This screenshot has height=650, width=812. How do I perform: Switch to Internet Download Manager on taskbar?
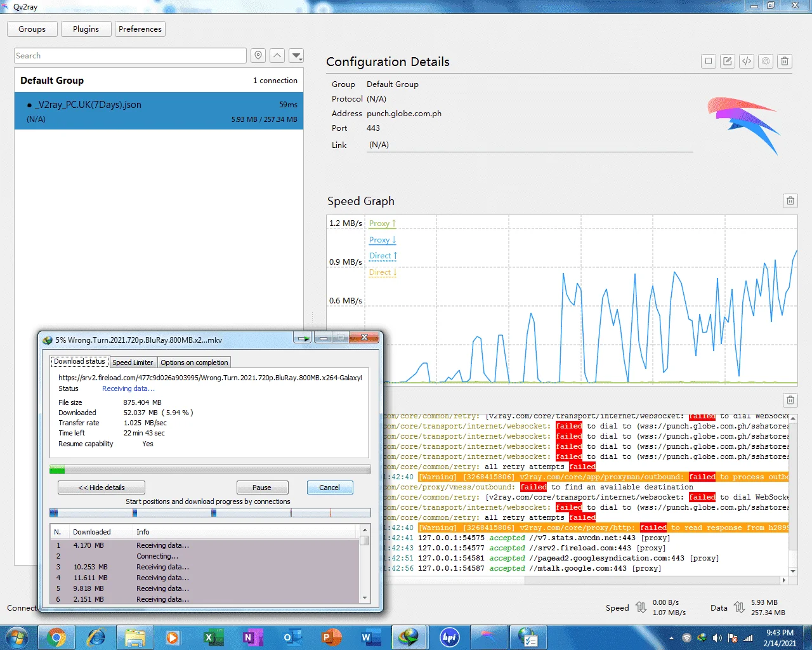(409, 637)
